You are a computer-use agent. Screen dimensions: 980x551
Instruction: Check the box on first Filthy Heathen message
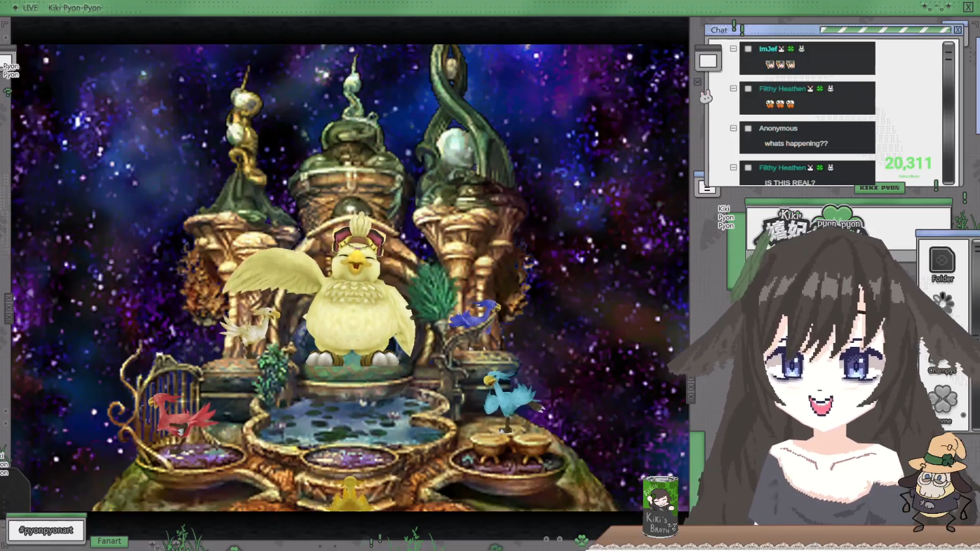(x=748, y=89)
